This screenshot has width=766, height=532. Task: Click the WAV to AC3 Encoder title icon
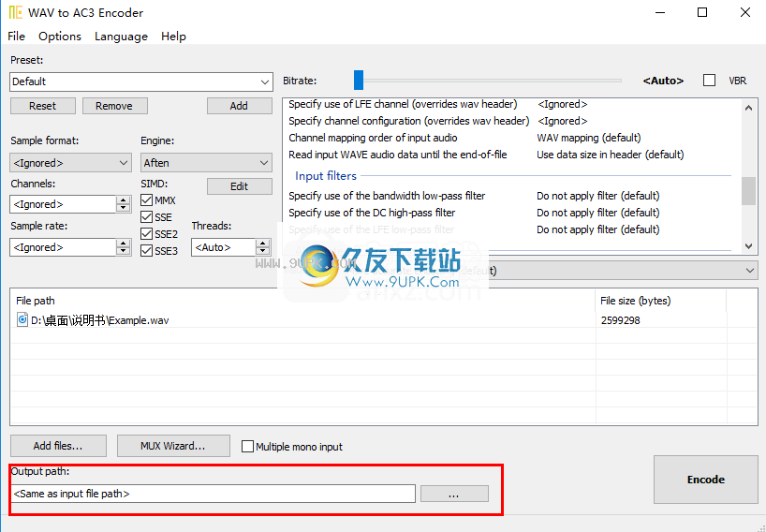[15, 13]
